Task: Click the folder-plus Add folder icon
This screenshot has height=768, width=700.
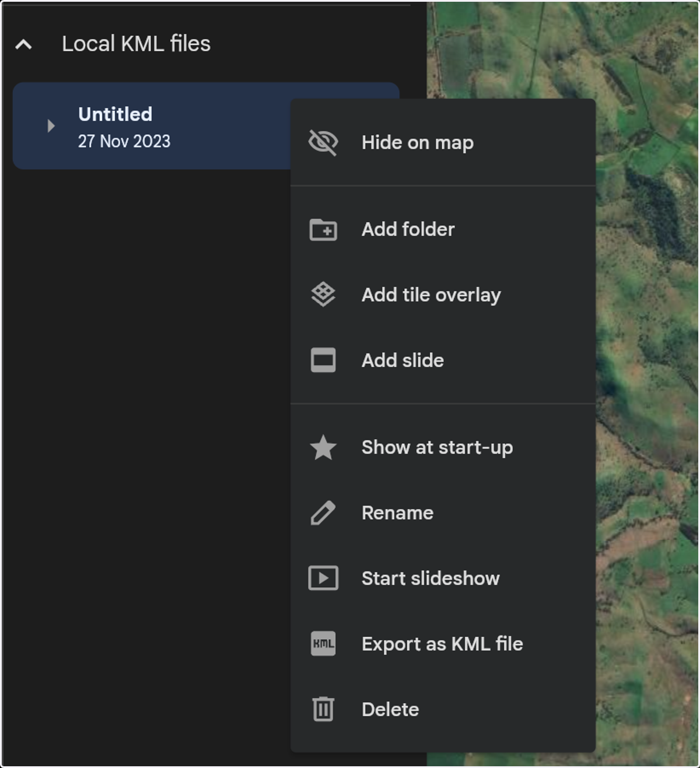Action: click(x=323, y=229)
